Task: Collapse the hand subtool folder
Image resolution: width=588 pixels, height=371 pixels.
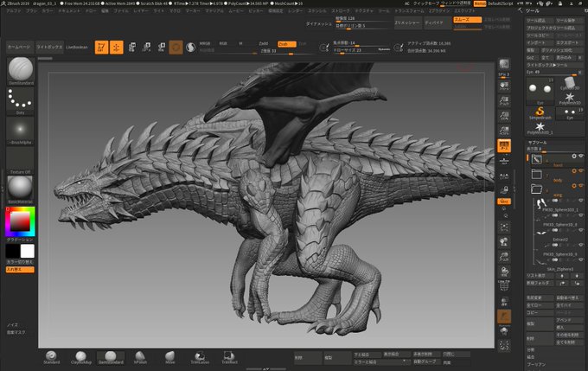Action: pyautogui.click(x=537, y=159)
